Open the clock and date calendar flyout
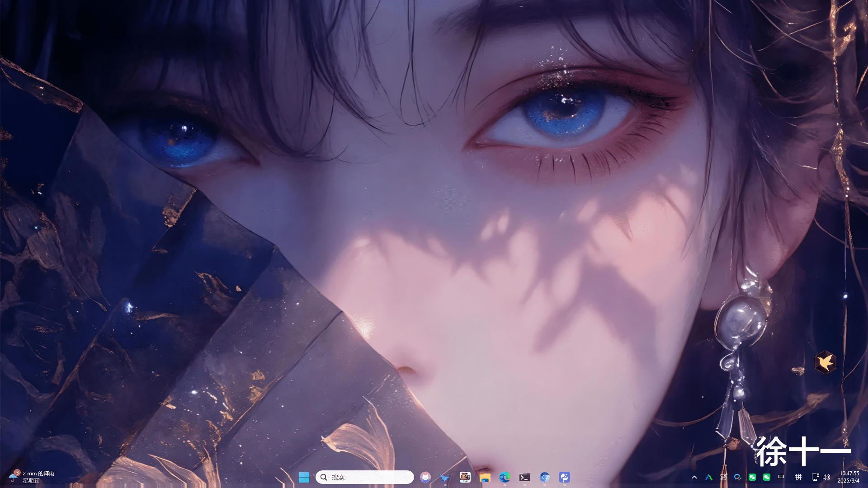This screenshot has width=868, height=488. pos(849,477)
